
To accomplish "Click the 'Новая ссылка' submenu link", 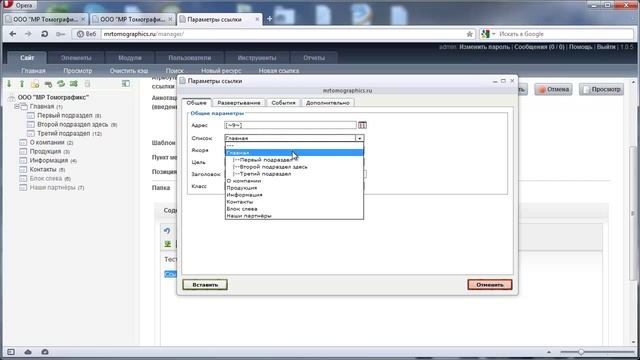I will pos(278,71).
